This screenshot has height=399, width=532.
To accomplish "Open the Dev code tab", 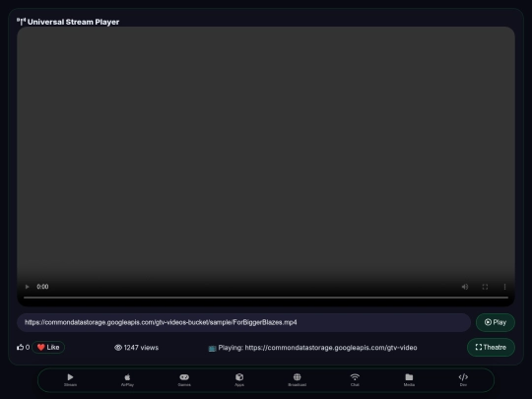I will click(463, 379).
